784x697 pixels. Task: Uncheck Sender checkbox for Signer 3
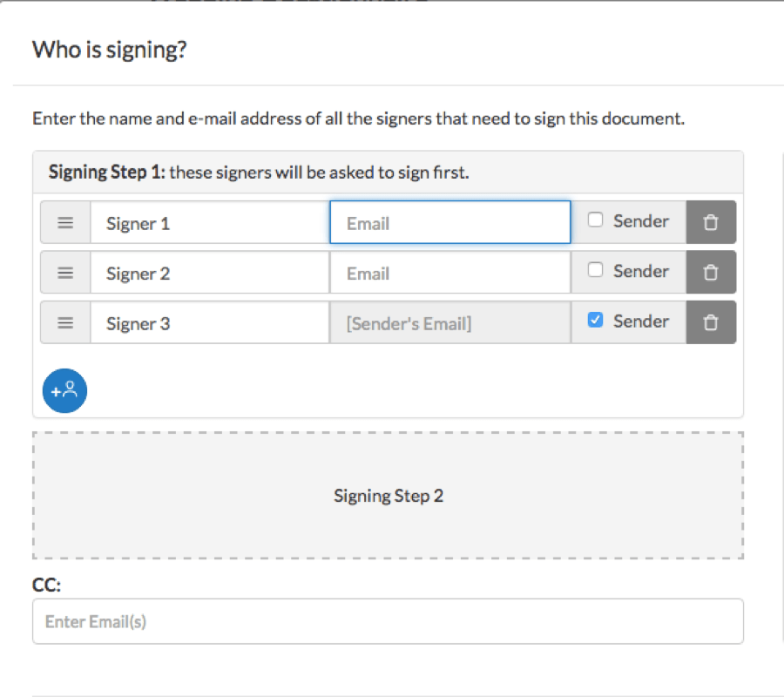[596, 321]
